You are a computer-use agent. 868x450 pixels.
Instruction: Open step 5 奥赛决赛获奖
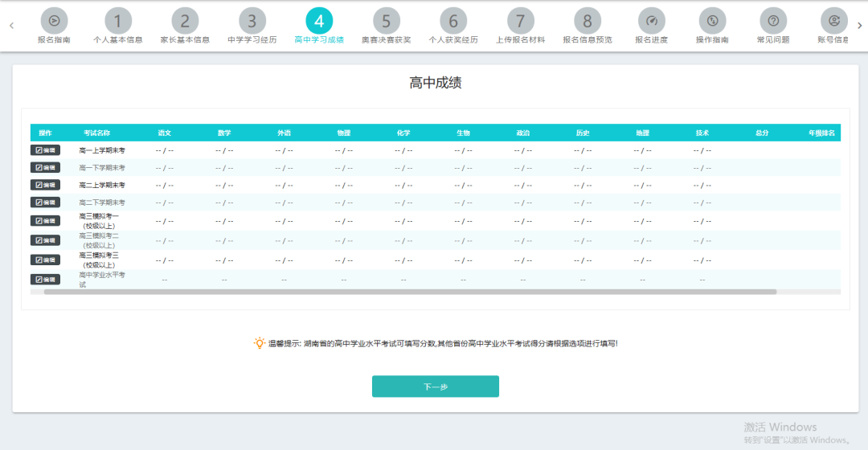click(386, 21)
